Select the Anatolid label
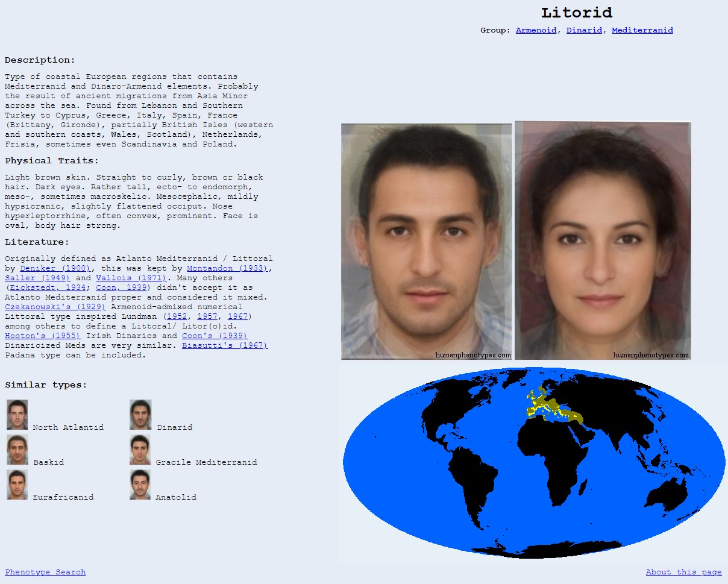This screenshot has width=728, height=584. coord(176,497)
